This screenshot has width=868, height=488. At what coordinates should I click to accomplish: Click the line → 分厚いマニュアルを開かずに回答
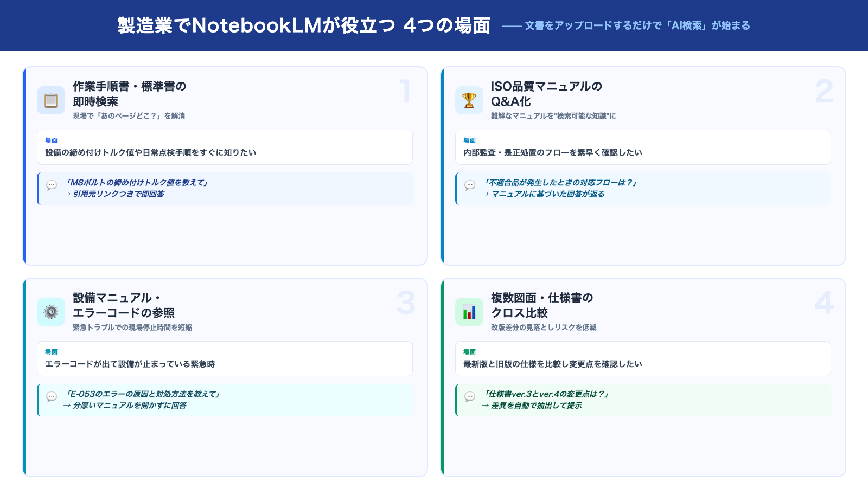(x=125, y=406)
